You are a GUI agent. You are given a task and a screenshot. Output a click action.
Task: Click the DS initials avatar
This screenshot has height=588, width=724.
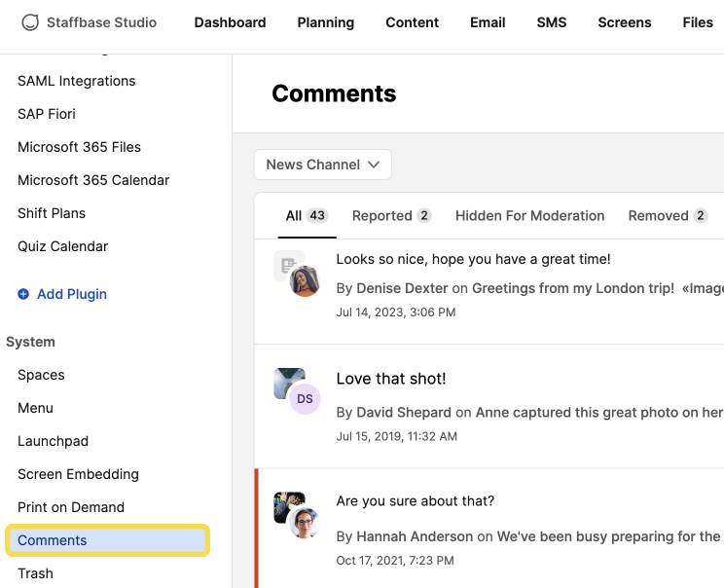[x=305, y=398]
